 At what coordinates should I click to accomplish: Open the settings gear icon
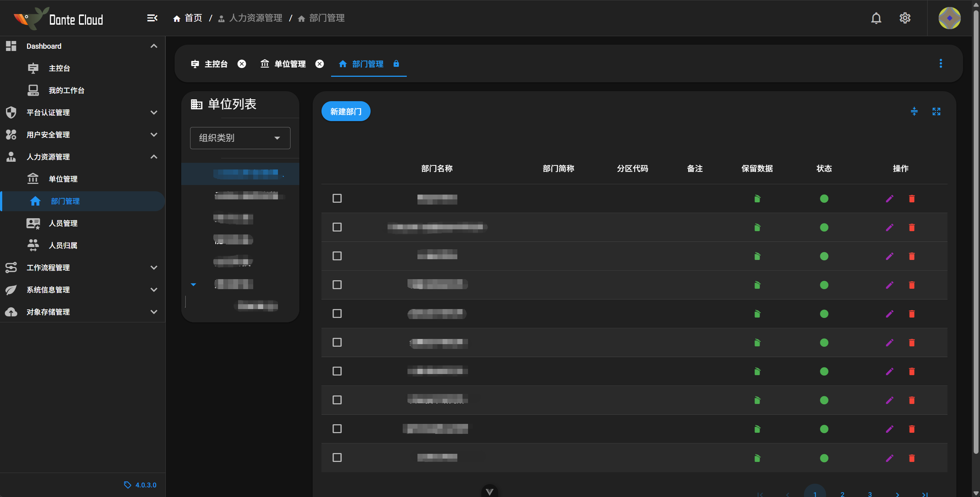point(905,18)
